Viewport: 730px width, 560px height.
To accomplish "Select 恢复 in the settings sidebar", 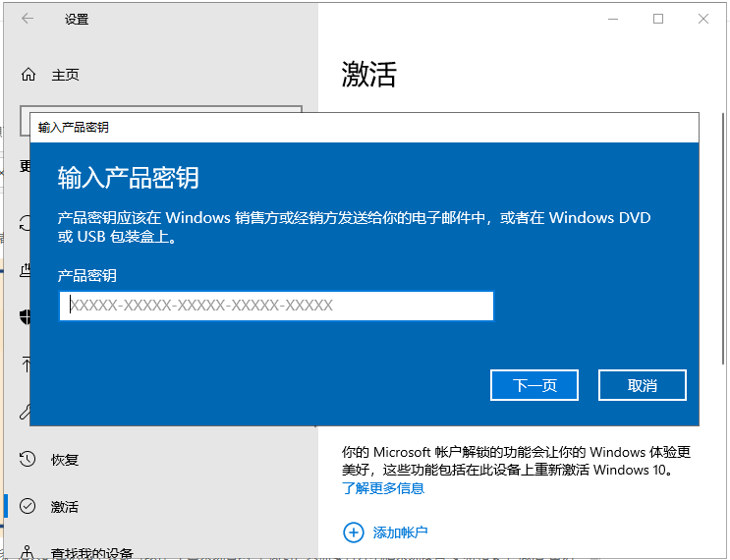I will tap(65, 460).
